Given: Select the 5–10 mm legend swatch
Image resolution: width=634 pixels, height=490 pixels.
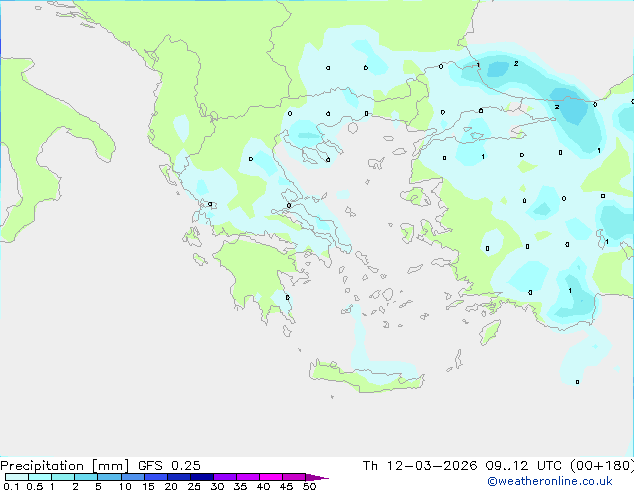Looking at the screenshot, I should (x=109, y=477).
